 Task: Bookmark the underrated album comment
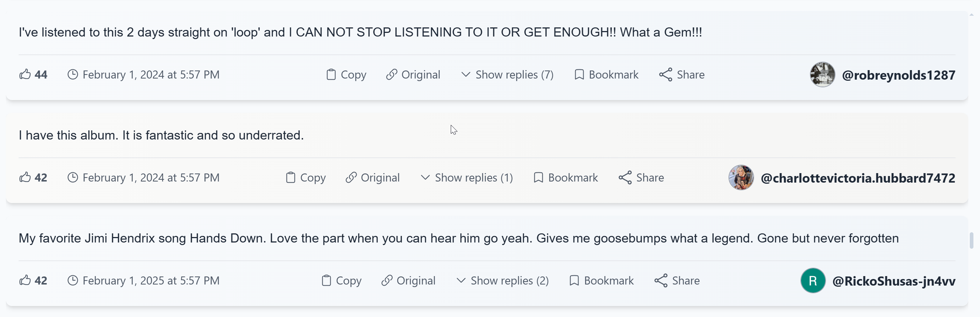pyautogui.click(x=566, y=178)
